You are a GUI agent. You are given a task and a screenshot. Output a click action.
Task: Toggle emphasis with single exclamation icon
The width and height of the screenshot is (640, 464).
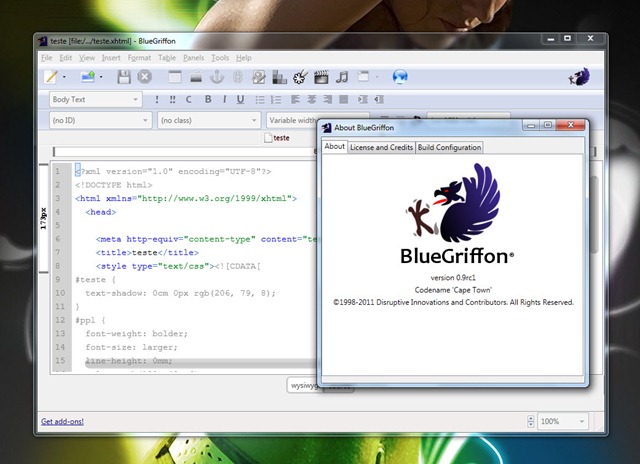coord(157,100)
